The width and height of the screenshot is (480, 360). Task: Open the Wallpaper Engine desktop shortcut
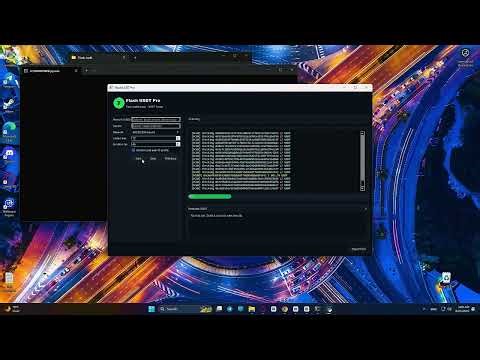pos(9,207)
